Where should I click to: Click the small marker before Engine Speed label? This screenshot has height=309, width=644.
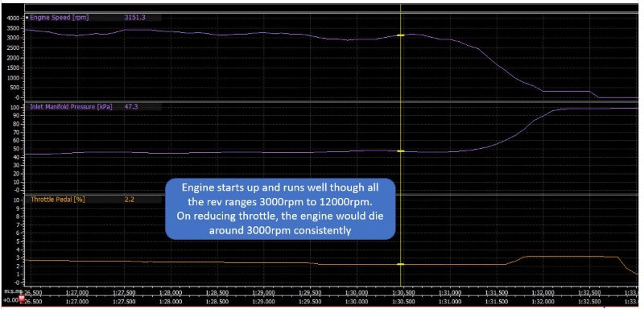click(27, 17)
